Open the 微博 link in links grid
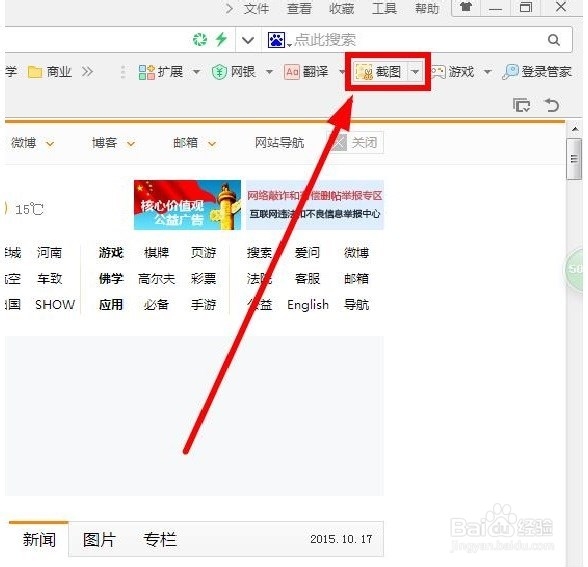This screenshot has height=567, width=588. [357, 253]
